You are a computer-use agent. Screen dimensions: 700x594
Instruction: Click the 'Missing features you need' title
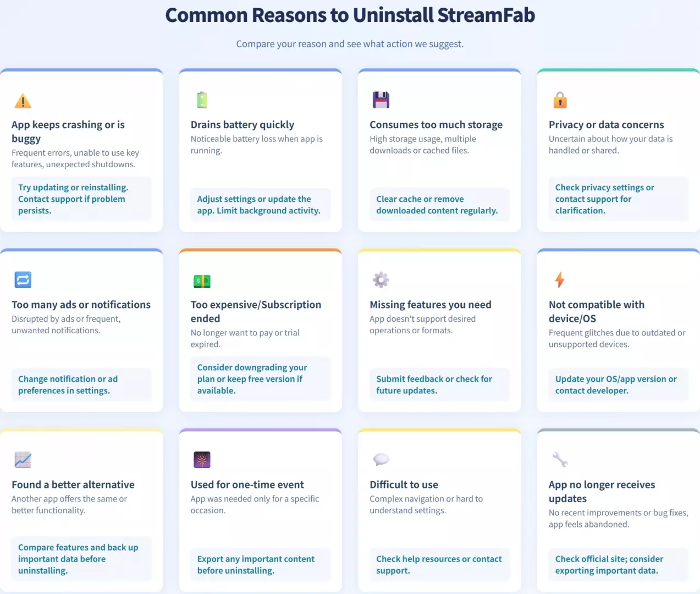431,305
